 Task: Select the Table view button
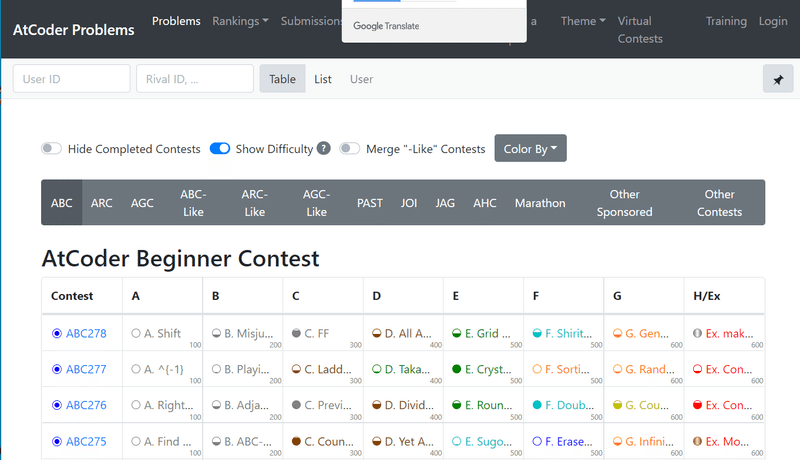[x=282, y=79]
